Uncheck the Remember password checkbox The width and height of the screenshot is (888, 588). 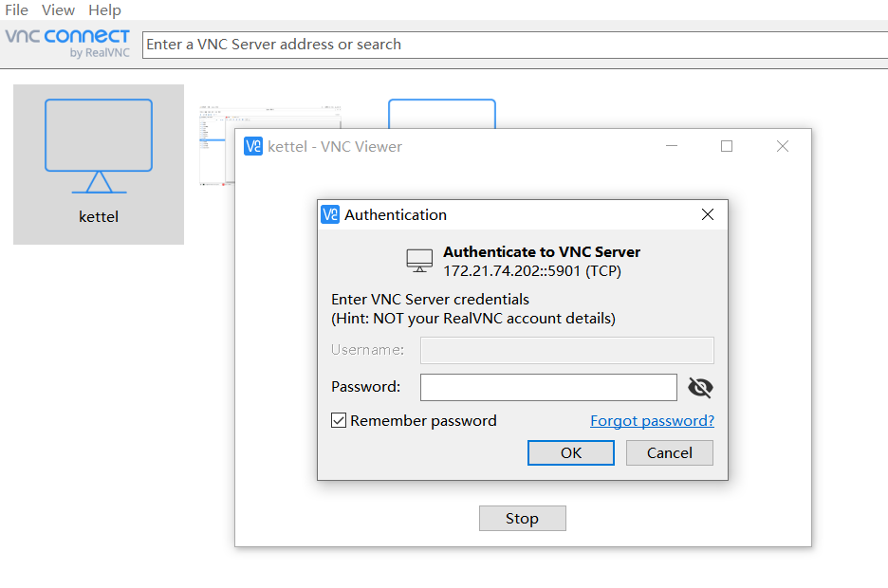pyautogui.click(x=339, y=420)
